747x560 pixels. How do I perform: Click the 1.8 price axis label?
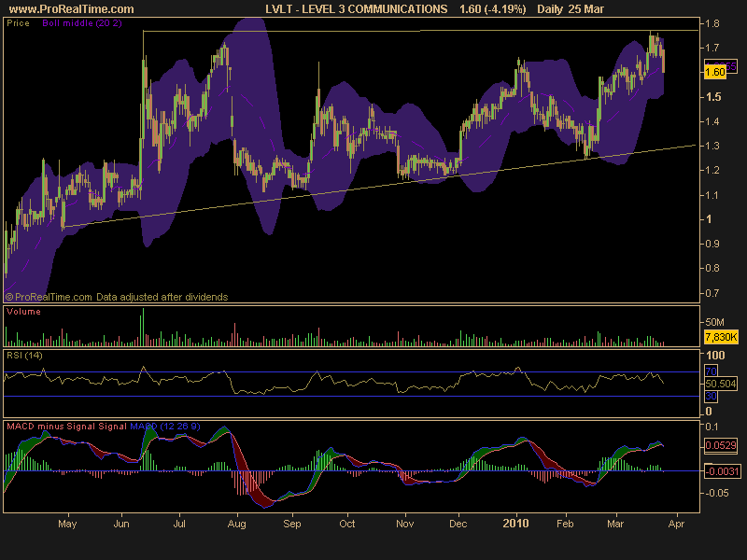click(x=712, y=23)
